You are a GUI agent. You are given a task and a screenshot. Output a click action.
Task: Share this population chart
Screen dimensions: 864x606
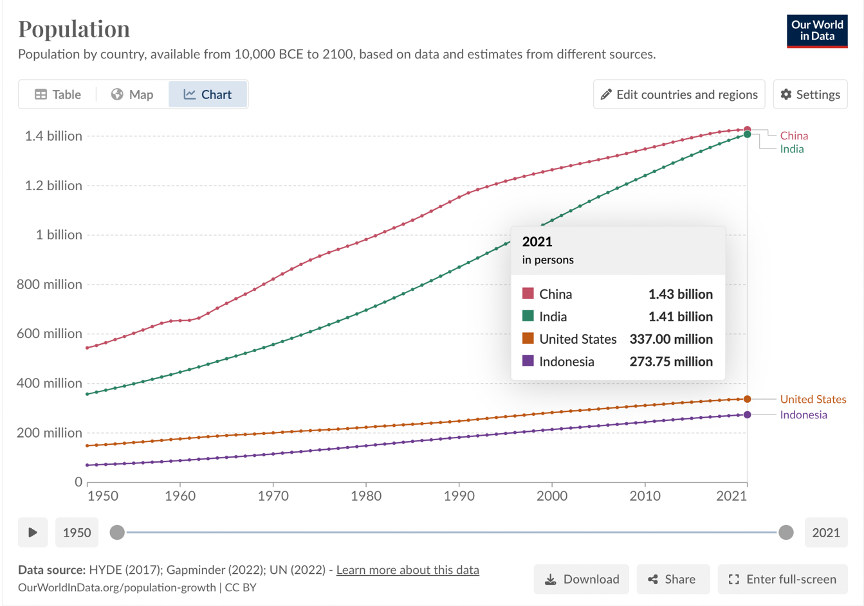tap(673, 579)
